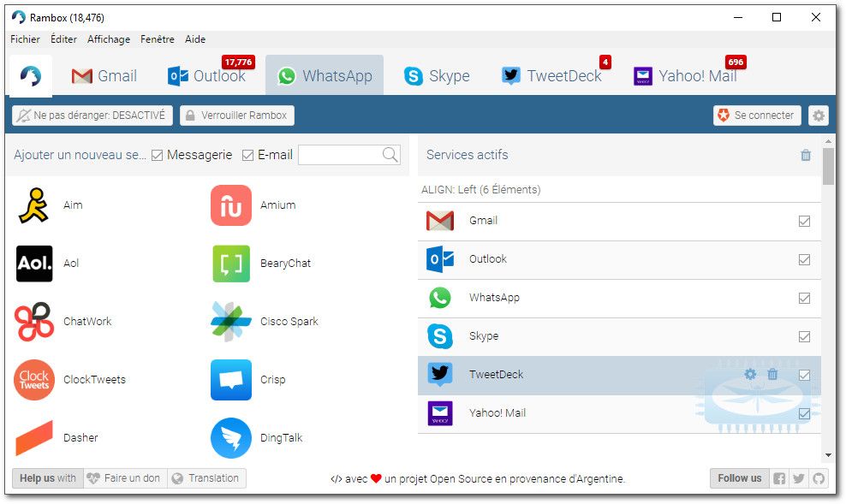Click Se connecter button
The width and height of the screenshot is (846, 504).
coord(756,116)
